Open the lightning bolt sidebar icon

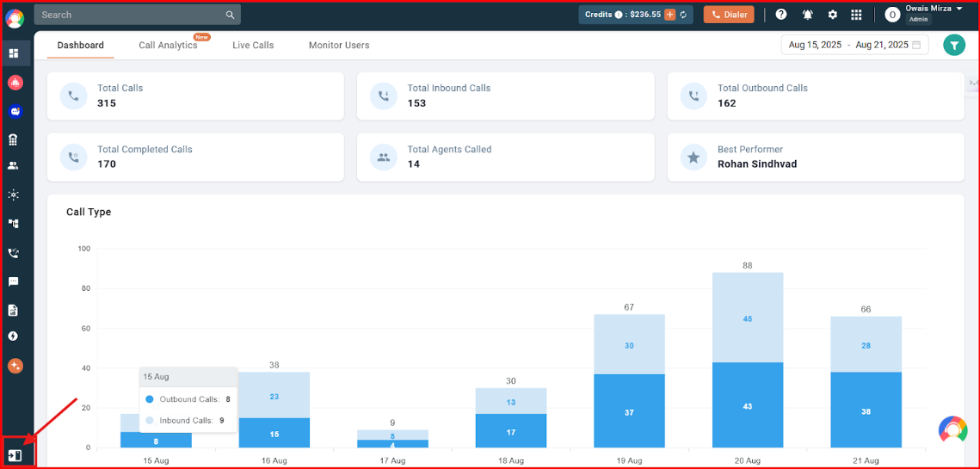[13, 336]
